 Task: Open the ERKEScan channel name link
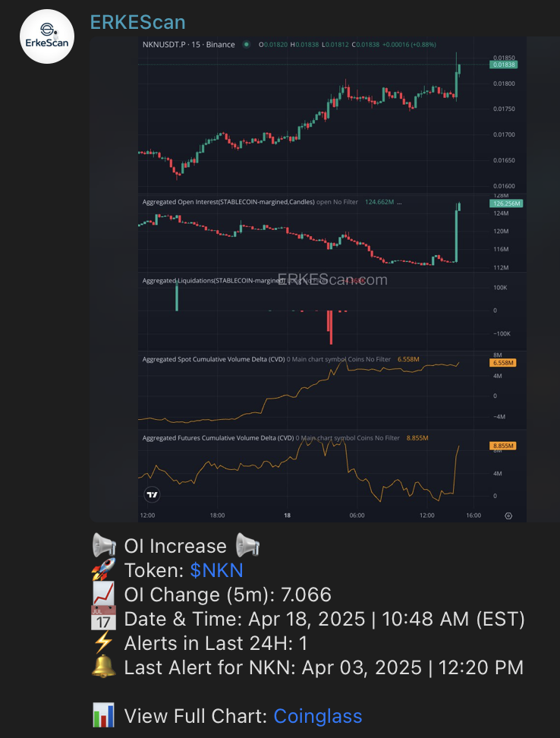[137, 23]
